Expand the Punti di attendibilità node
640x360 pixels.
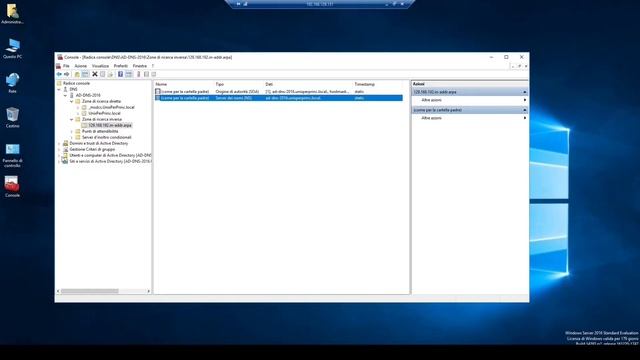(x=72, y=131)
